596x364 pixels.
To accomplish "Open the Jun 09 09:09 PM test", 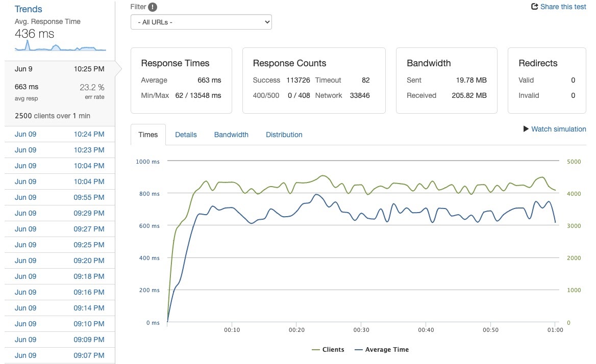I will (x=59, y=340).
